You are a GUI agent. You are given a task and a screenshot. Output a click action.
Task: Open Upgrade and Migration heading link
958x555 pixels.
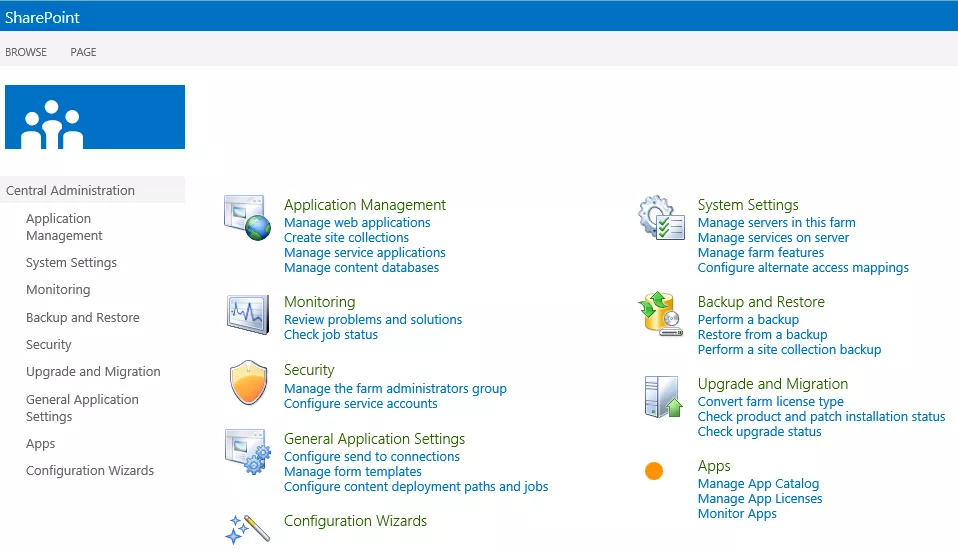coord(773,383)
